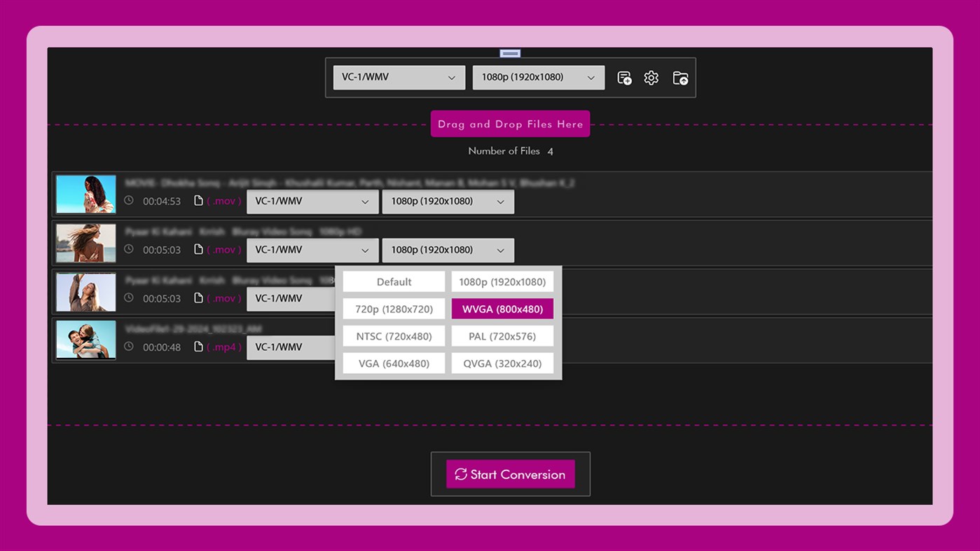Click the output folder upload icon
Screen dimensions: 980x551
click(x=679, y=77)
